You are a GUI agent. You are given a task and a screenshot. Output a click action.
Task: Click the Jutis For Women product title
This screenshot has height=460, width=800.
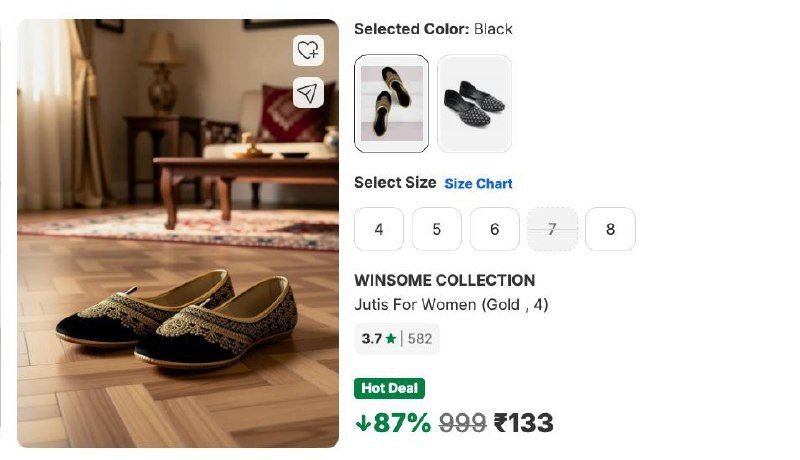click(x=451, y=304)
